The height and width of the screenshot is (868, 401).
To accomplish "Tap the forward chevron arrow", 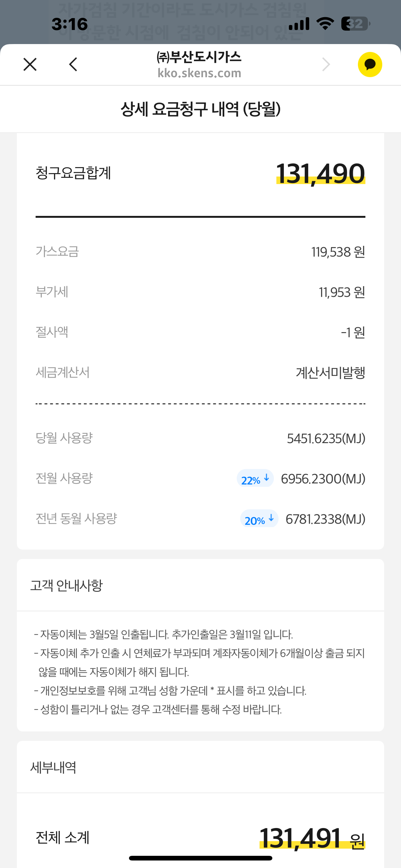I will coord(326,64).
